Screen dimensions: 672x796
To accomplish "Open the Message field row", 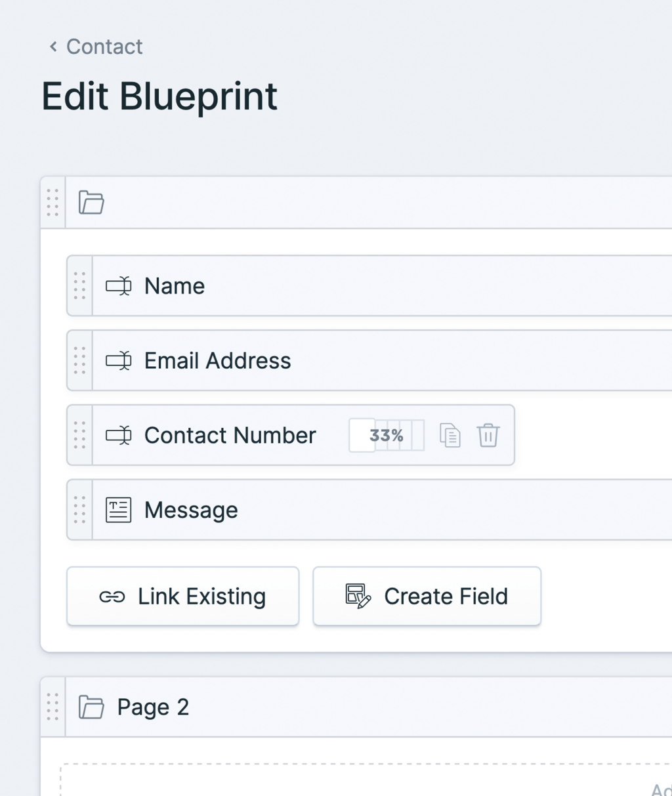I will click(x=191, y=510).
